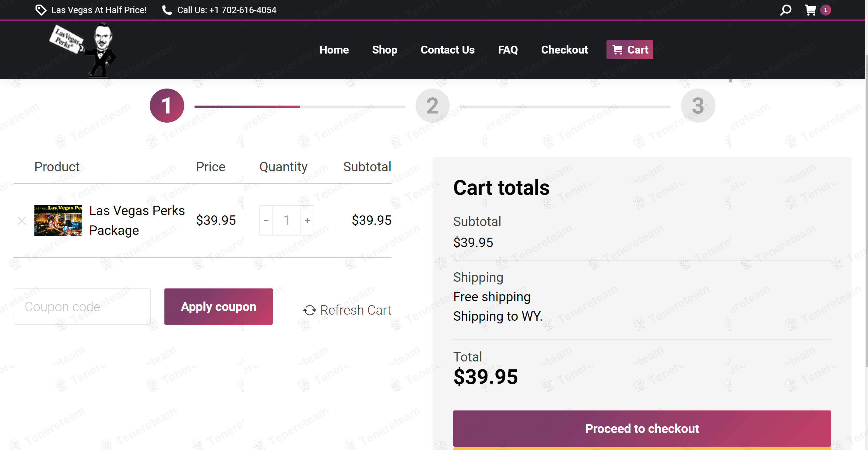868x450 pixels.
Task: Click the Apply coupon button
Action: point(218,306)
